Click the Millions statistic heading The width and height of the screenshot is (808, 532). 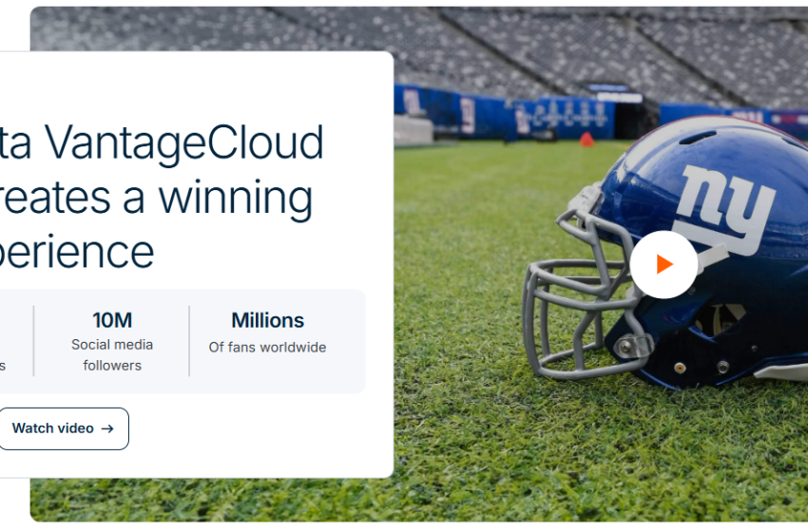pyautogui.click(x=267, y=320)
